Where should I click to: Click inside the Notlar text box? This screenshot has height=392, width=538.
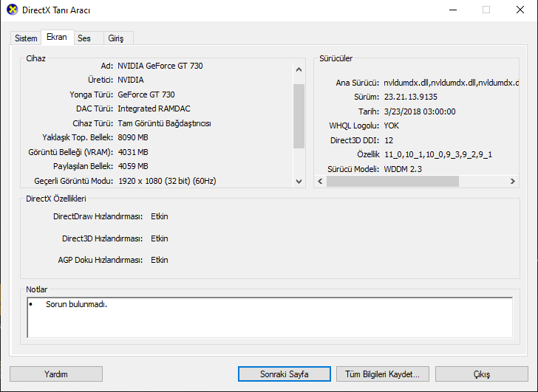(270, 317)
